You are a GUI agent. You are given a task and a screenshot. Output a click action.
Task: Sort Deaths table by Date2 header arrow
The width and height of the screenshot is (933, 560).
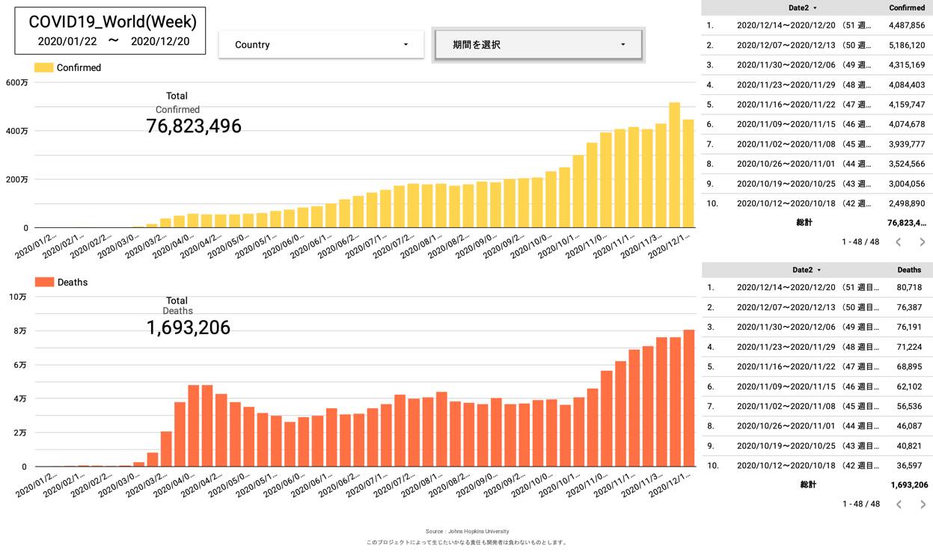819,270
